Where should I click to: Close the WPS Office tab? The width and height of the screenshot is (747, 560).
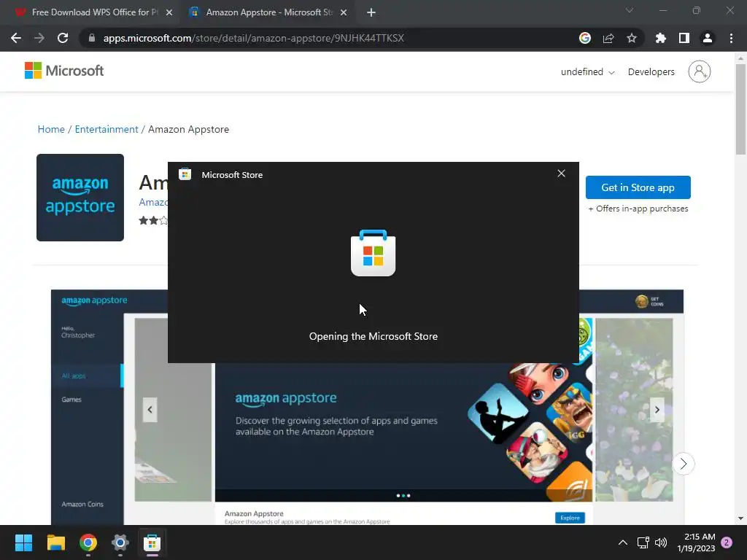pyautogui.click(x=169, y=12)
